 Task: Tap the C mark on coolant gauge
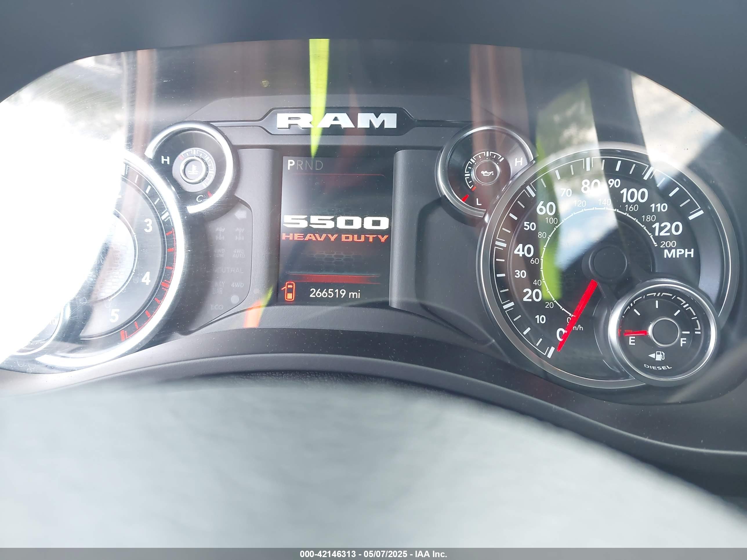click(x=200, y=199)
